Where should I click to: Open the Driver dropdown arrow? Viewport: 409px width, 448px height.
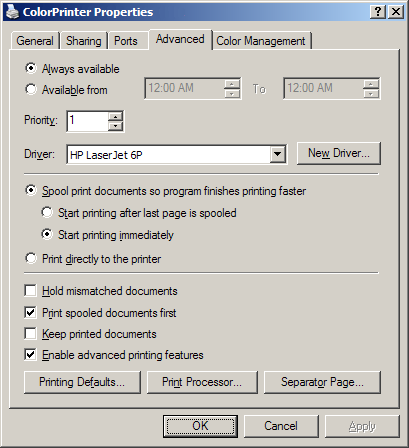click(x=277, y=154)
